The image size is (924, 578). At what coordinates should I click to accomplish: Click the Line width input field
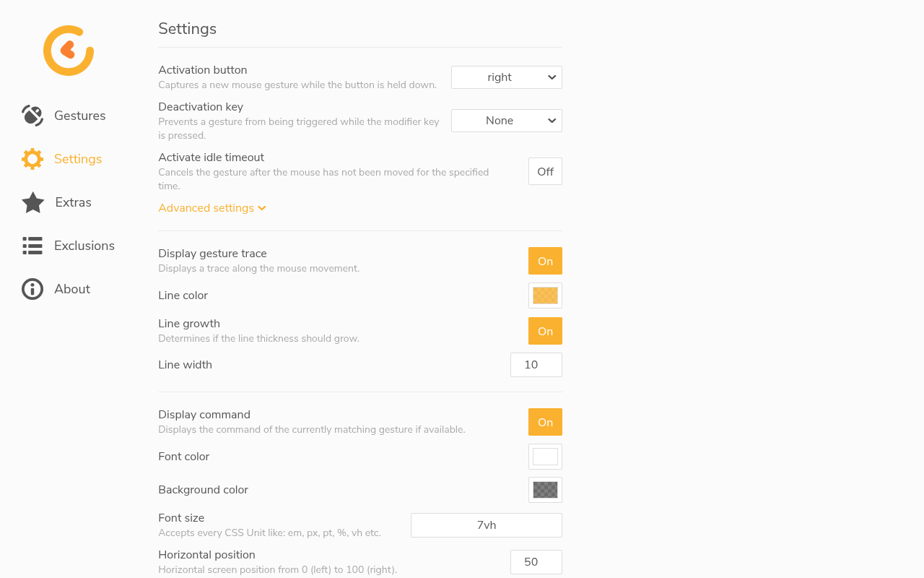536,365
